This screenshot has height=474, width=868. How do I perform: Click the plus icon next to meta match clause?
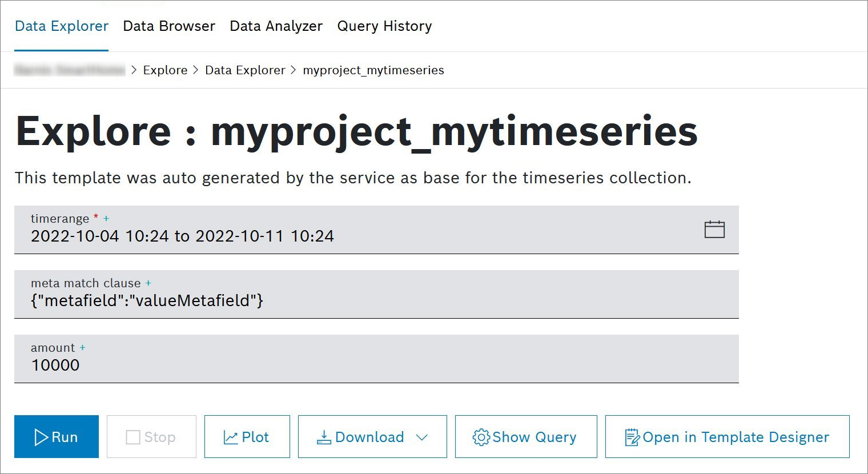click(148, 283)
